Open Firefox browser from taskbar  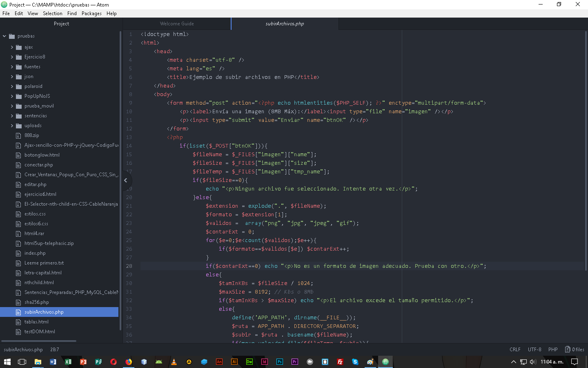(x=129, y=361)
